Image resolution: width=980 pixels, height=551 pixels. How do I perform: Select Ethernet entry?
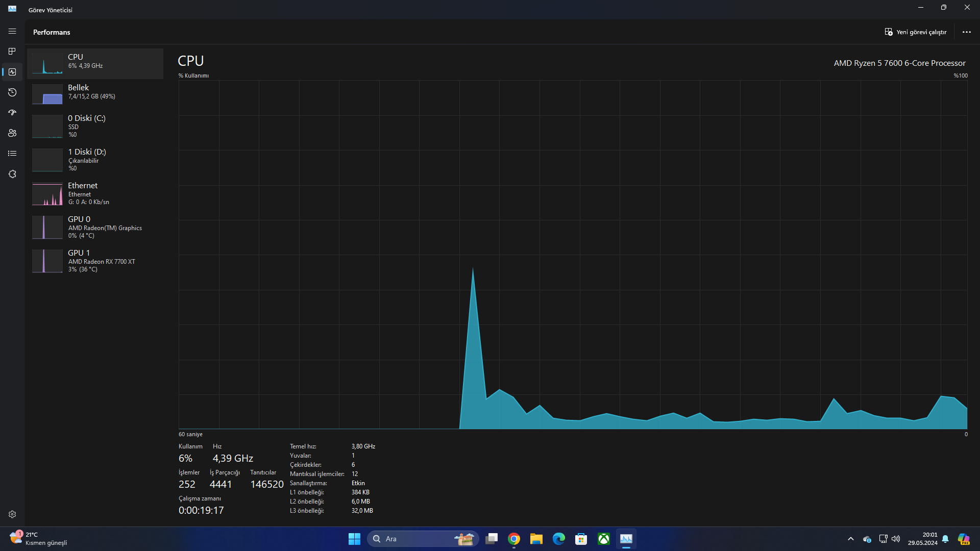tap(95, 193)
